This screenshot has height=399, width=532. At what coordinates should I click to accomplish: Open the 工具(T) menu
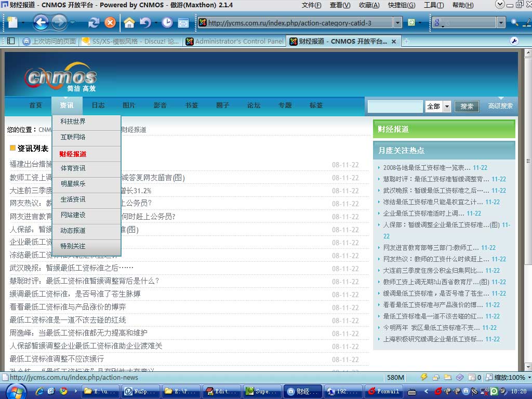[433, 5]
